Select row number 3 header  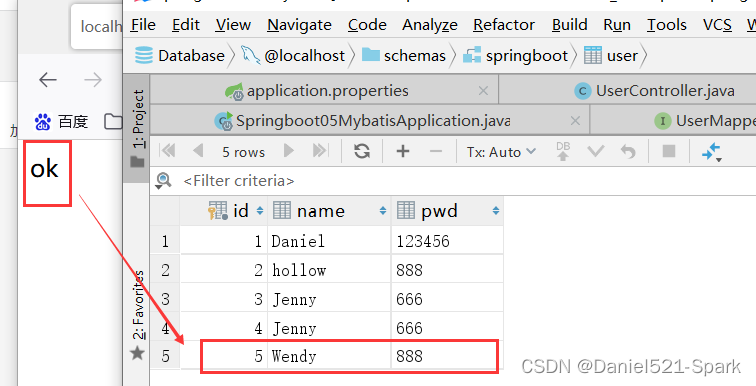(165, 299)
